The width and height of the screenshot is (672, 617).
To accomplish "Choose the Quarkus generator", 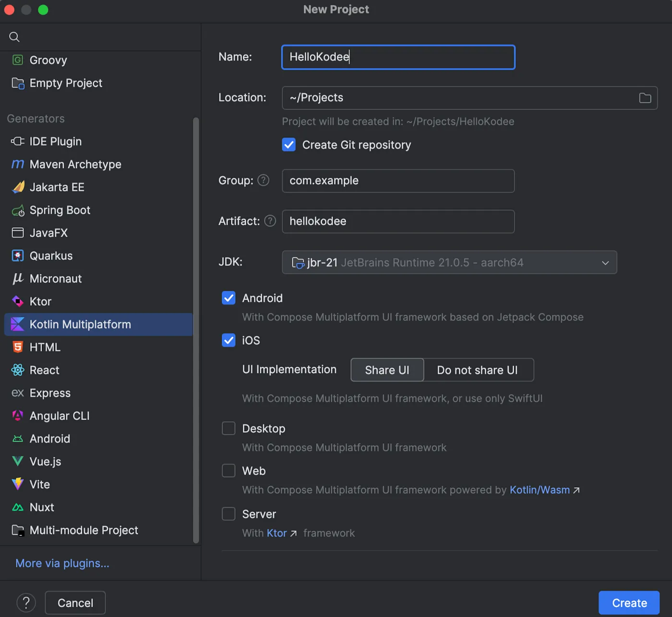I will 51,255.
